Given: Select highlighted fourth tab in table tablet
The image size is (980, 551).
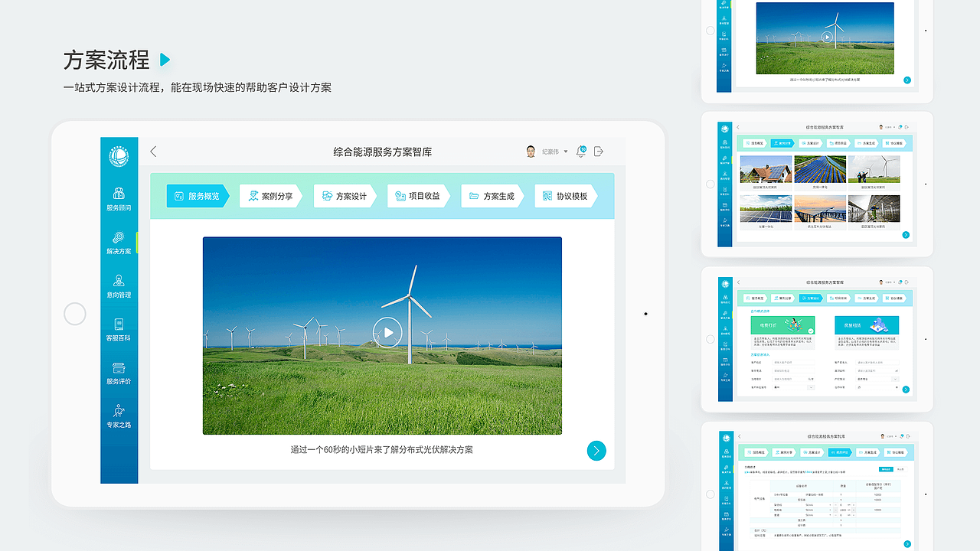Looking at the screenshot, I should click(840, 452).
